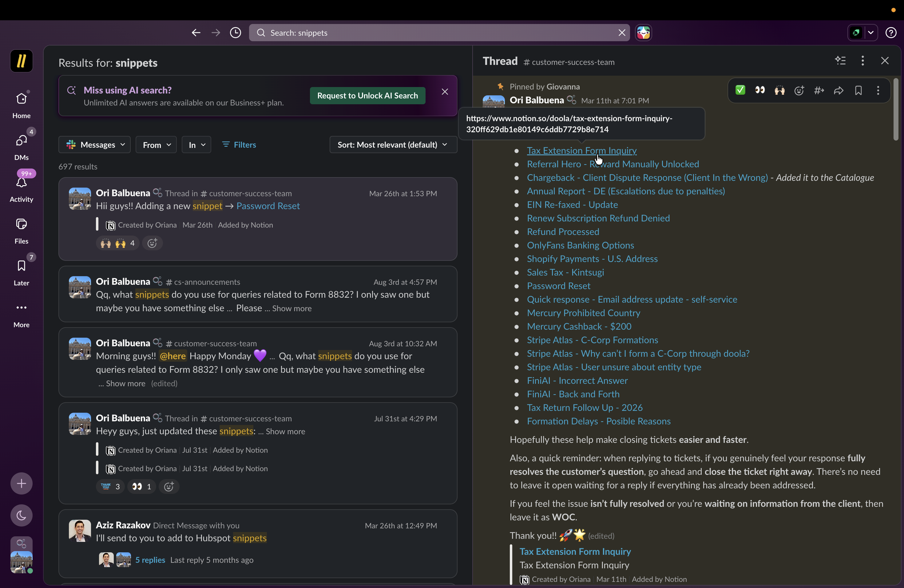Open the More sidebar menu
Image resolution: width=904 pixels, height=588 pixels.
click(21, 314)
